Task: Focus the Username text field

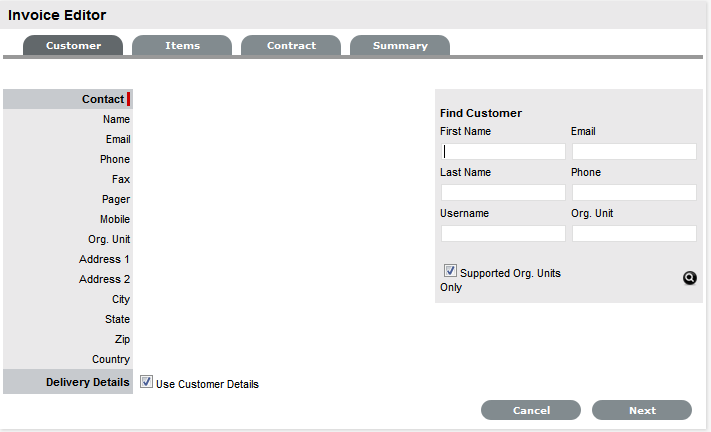Action: point(503,233)
